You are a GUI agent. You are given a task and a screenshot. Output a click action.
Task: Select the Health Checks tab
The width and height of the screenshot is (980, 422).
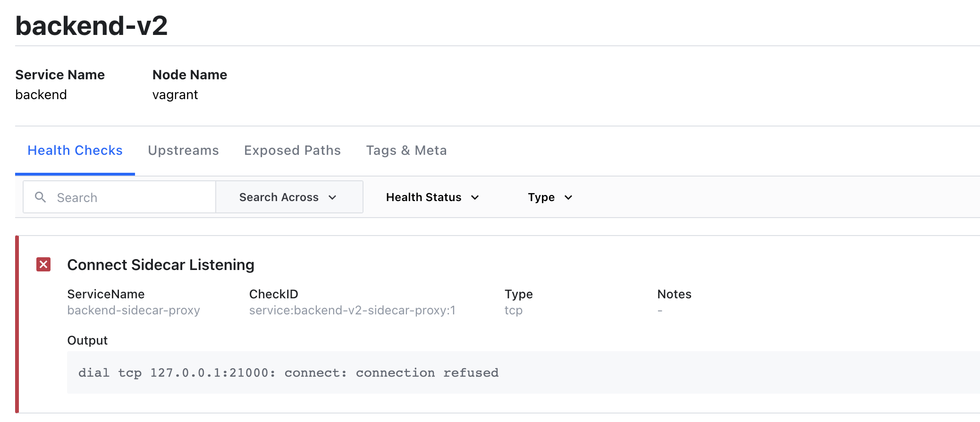[75, 150]
